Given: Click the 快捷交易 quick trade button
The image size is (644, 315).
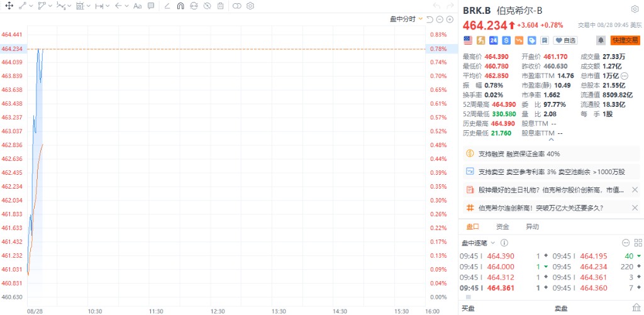Looking at the screenshot, I should (625, 40).
